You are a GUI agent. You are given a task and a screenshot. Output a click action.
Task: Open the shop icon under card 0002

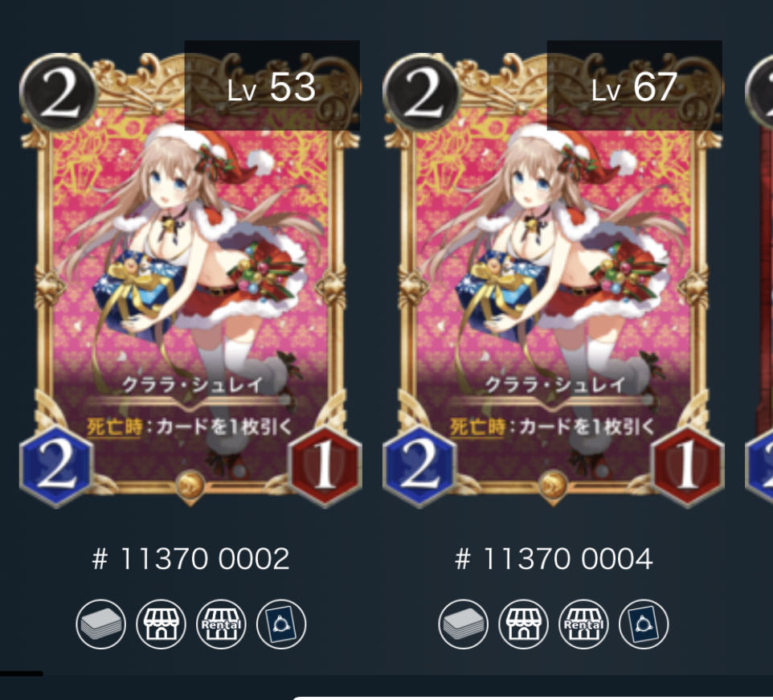click(161, 624)
